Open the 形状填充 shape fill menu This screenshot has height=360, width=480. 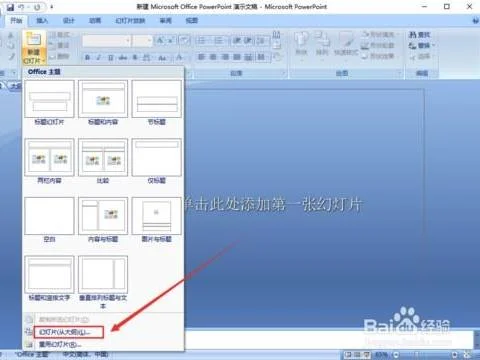(x=380, y=34)
